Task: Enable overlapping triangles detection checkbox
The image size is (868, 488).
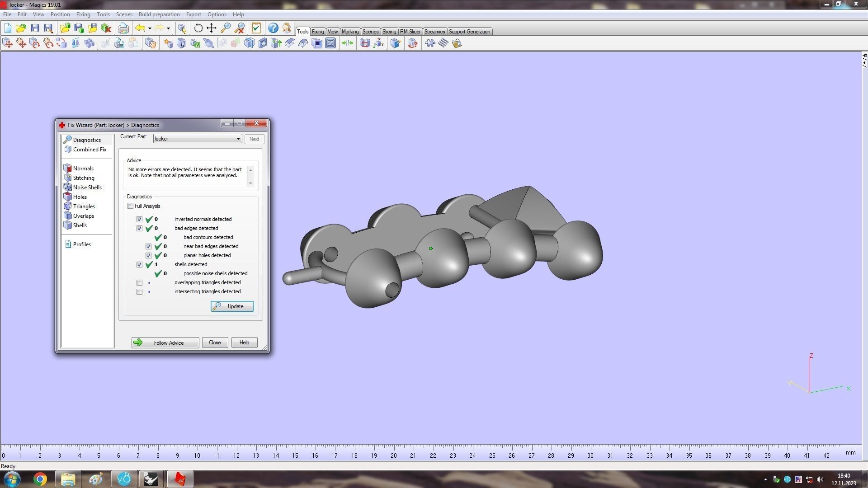Action: [x=139, y=283]
